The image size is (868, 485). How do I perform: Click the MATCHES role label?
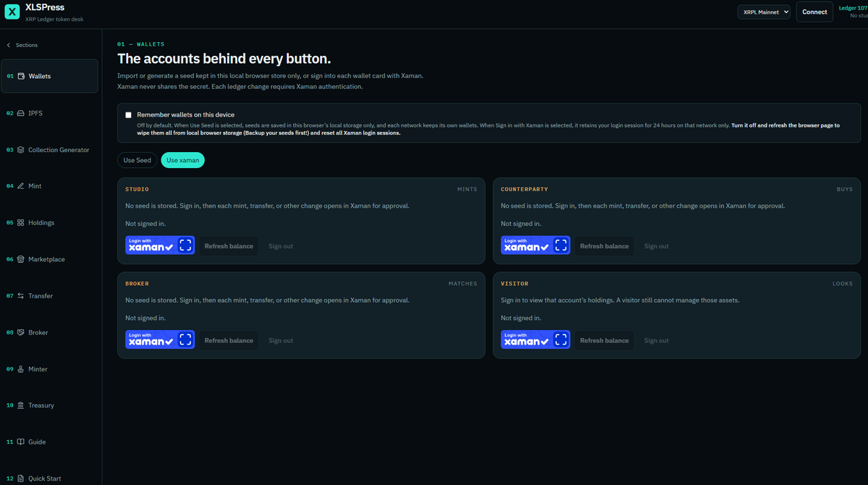(463, 284)
